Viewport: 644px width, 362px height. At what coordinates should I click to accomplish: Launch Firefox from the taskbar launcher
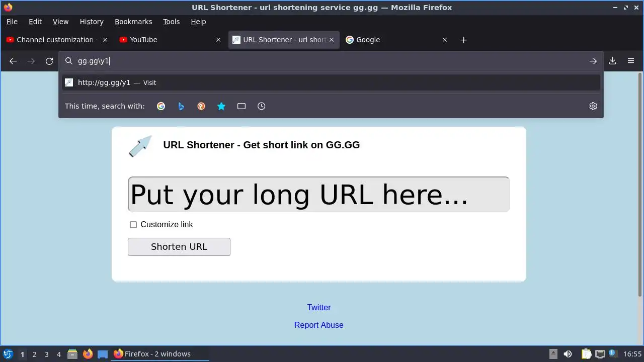click(88, 354)
